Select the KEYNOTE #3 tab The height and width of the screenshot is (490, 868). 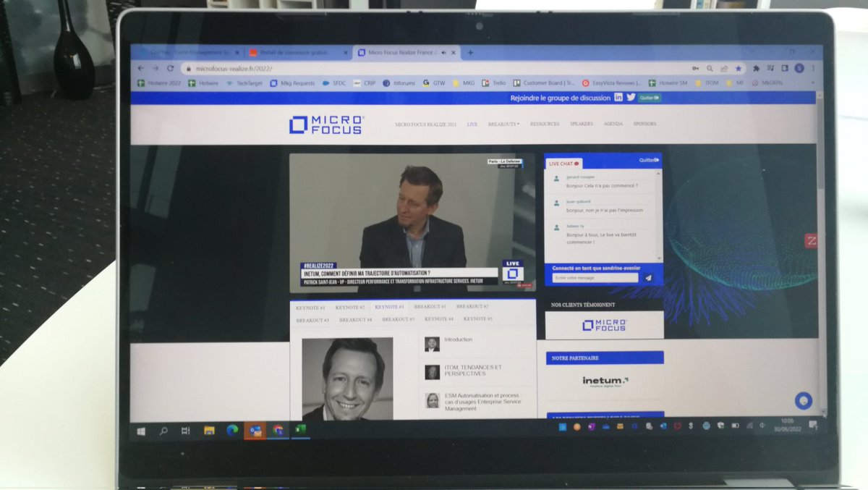(x=389, y=307)
